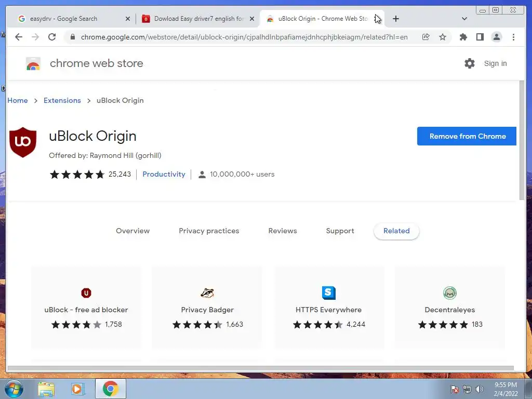The width and height of the screenshot is (532, 399).
Task: Open the Extensions puzzle icon
Action: [463, 37]
